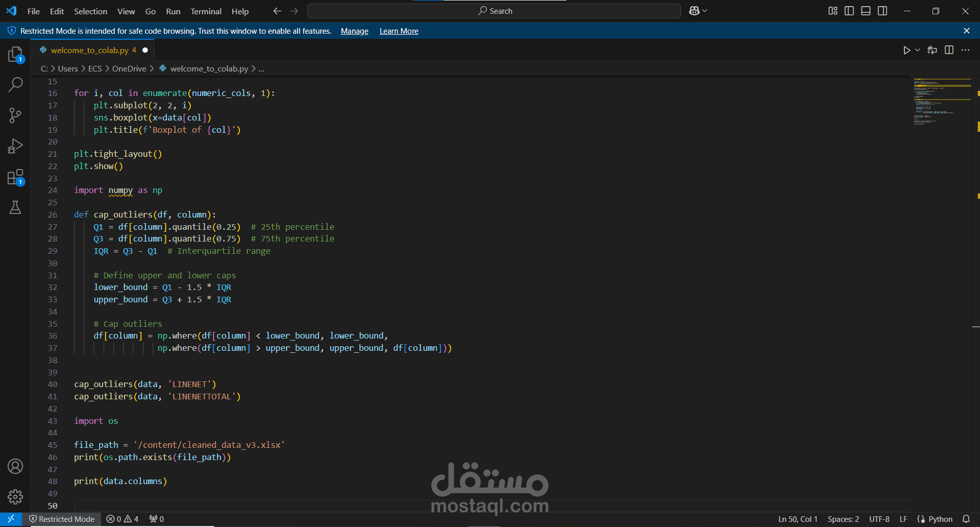Click ECS breadcrumb segment
This screenshot has height=527, width=980.
point(95,68)
